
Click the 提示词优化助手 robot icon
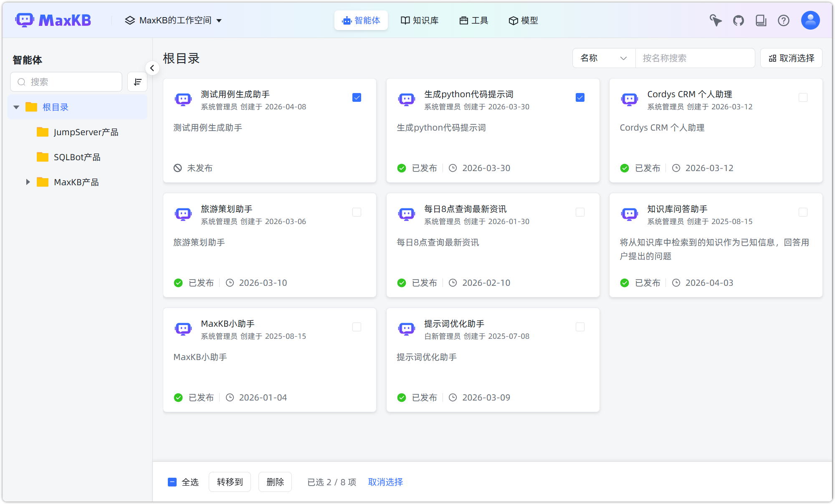coord(407,329)
